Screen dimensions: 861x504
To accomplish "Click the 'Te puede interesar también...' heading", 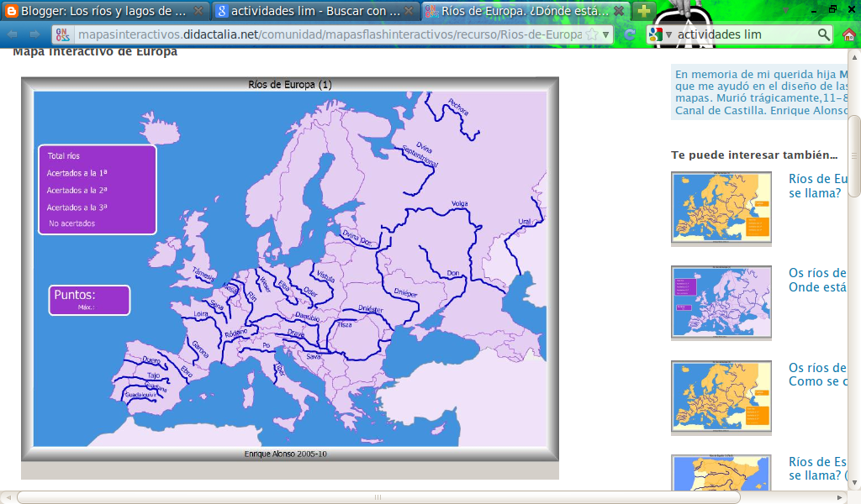I will 754,155.
